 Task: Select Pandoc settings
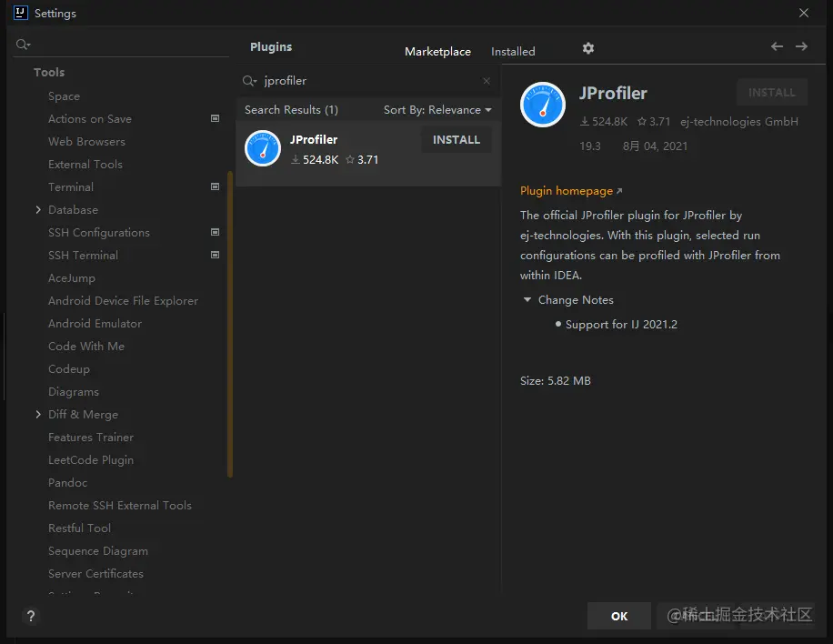[67, 483]
